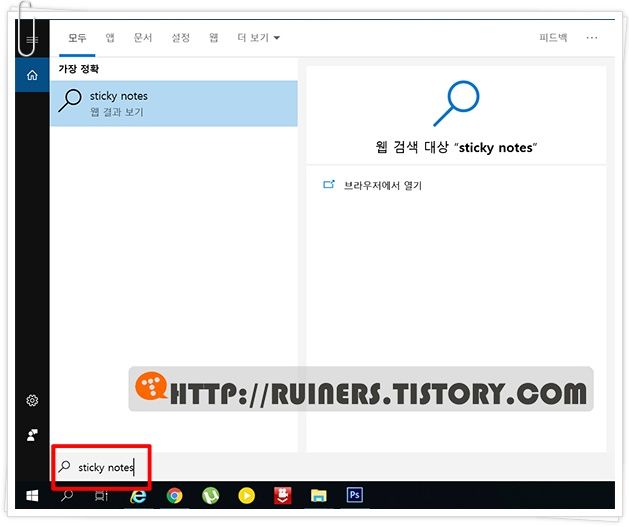This screenshot has width=629, height=527.
Task: Open the red app icon on the taskbar
Action: tap(282, 496)
